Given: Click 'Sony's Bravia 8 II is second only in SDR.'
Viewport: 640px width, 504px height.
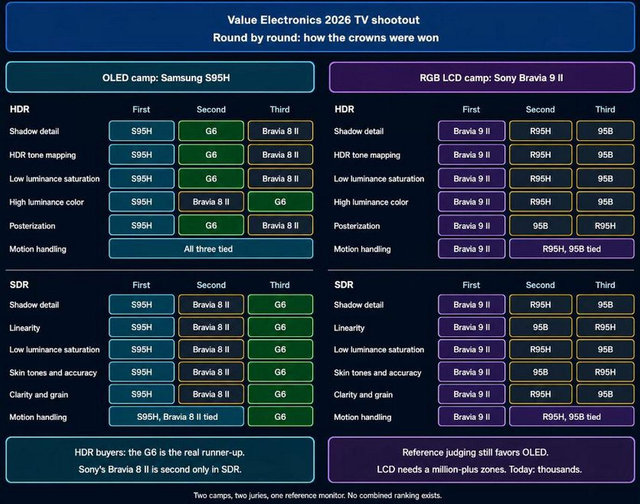Looking at the screenshot, I should coord(160,469).
